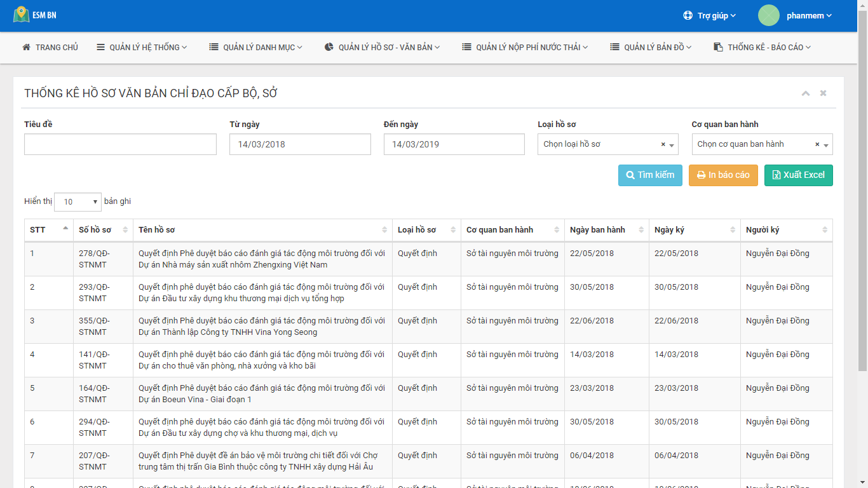Select record number 355/QĐ-STNMT
Screen dimensions: 868x488
click(94, 327)
